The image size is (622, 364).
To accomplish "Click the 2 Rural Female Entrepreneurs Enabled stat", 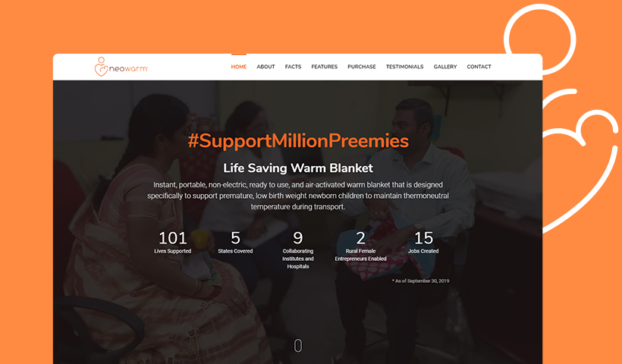I will coord(360,246).
